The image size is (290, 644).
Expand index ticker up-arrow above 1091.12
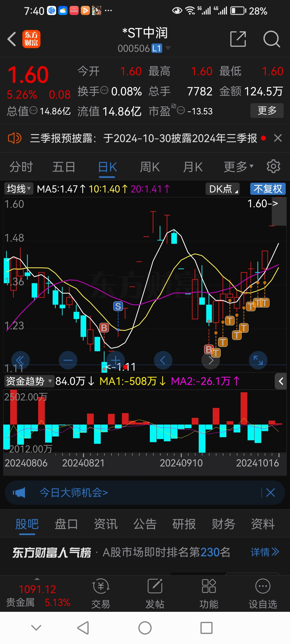(x=37, y=579)
